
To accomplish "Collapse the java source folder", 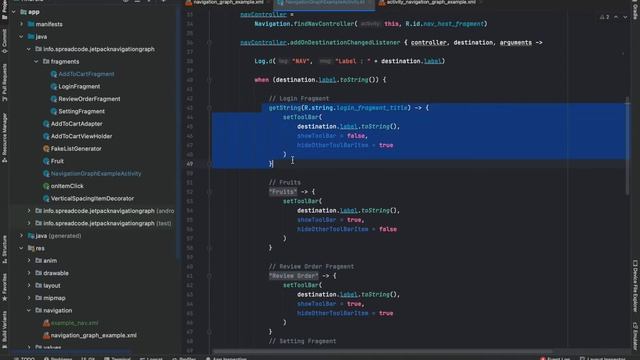I will click(x=21, y=37).
